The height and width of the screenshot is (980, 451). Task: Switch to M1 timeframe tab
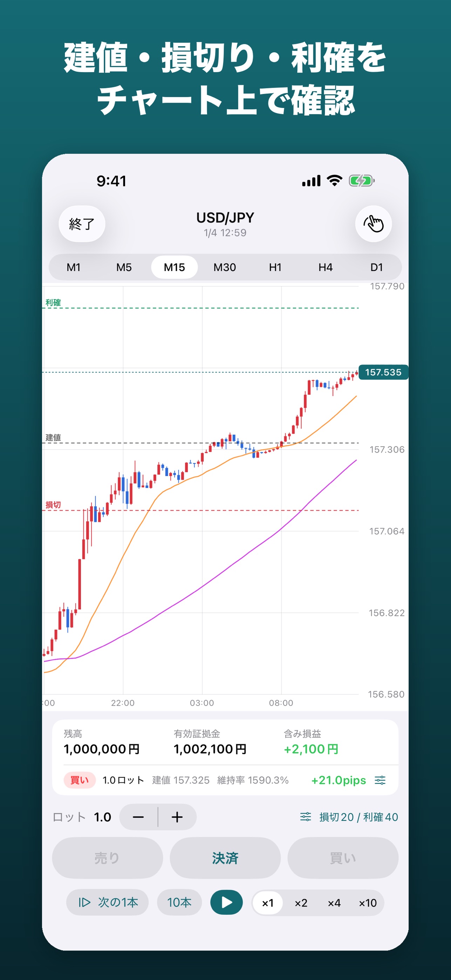coord(73,267)
